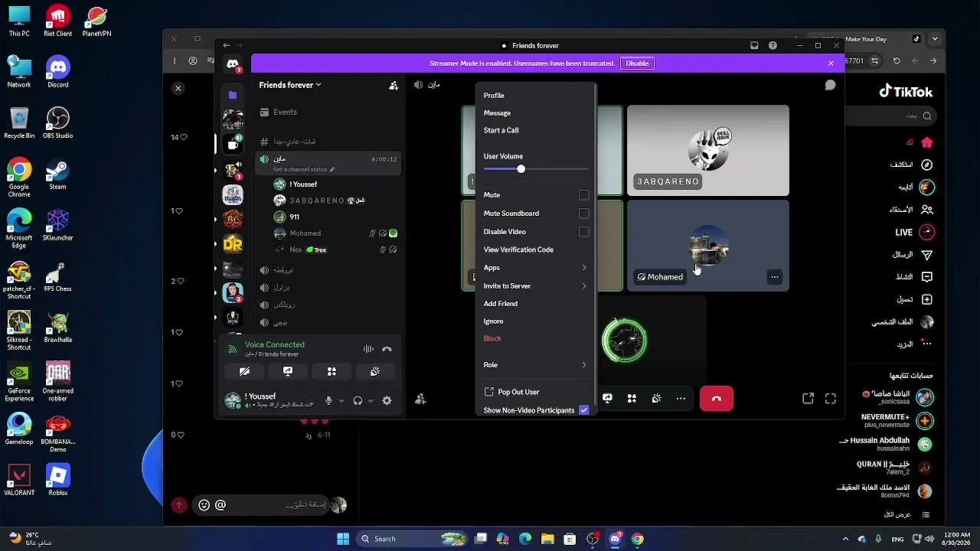Open the microphone input options arrow
Viewport: 980px width, 551px height.
click(x=341, y=400)
